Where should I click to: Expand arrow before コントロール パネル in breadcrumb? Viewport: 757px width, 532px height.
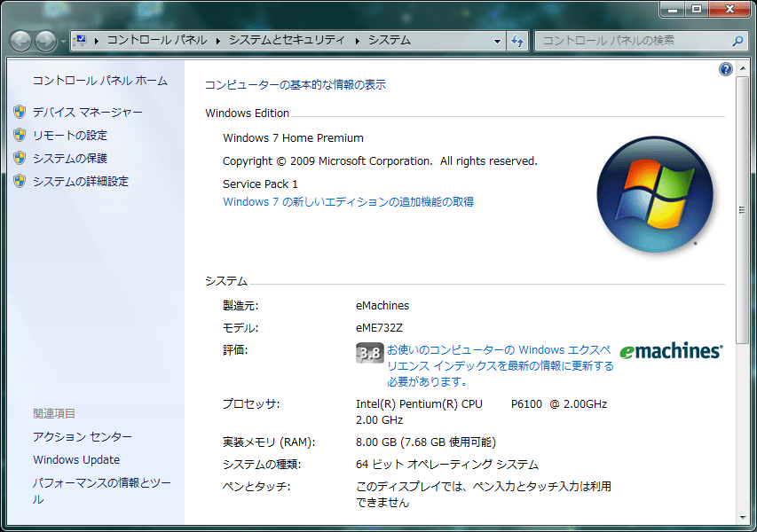[x=97, y=41]
